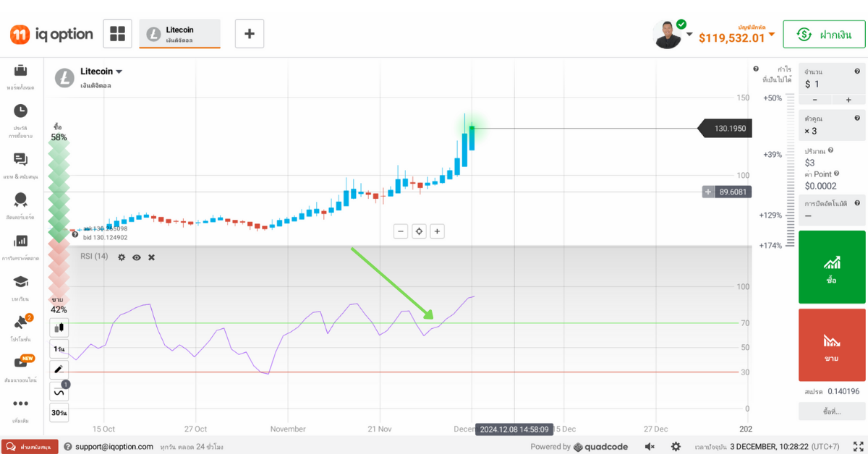This screenshot has width=868, height=454.
Task: Expand the profile dropdown arrow beside avatar
Action: (x=689, y=34)
